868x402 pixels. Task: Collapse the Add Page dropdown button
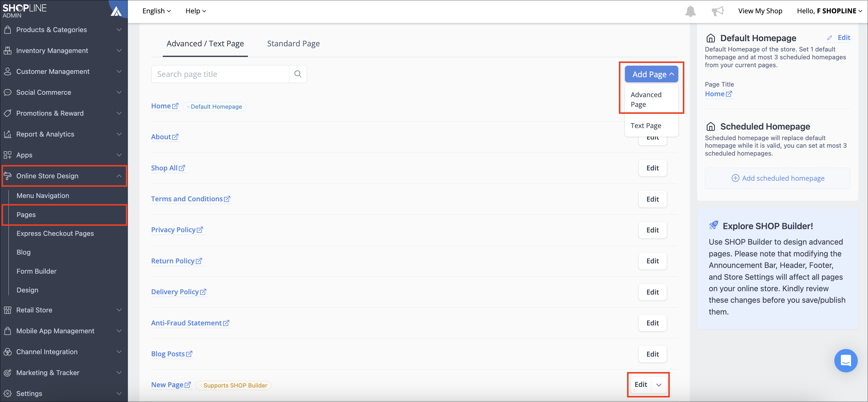pos(651,74)
